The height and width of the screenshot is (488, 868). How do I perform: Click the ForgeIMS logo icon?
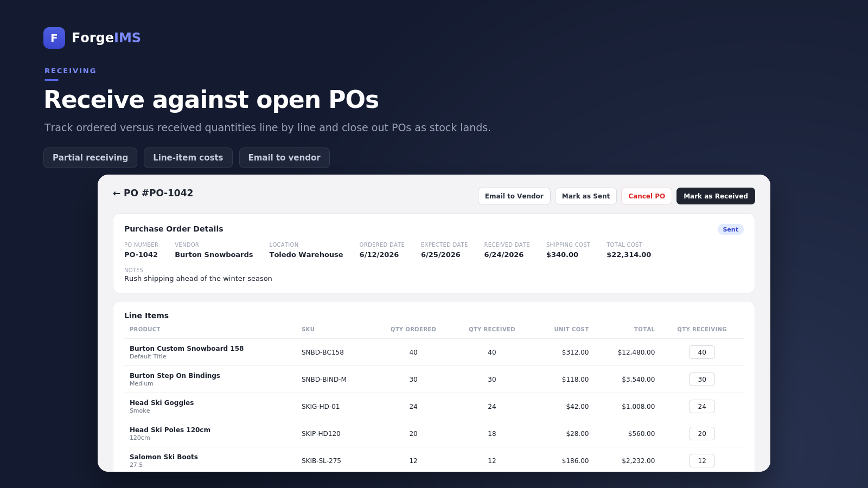point(54,38)
